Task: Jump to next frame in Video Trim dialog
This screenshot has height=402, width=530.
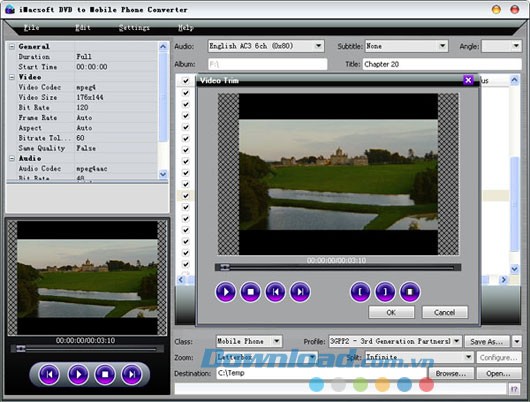Action: (x=300, y=291)
